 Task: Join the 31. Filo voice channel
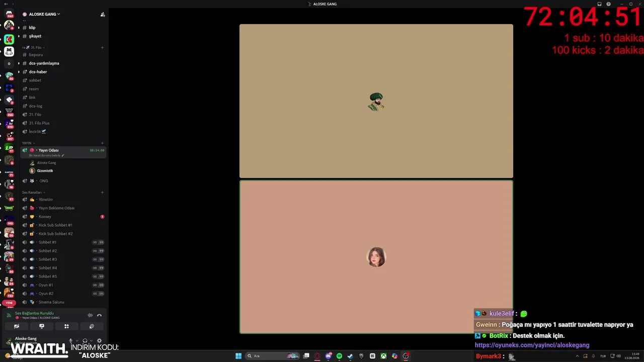pos(62,115)
